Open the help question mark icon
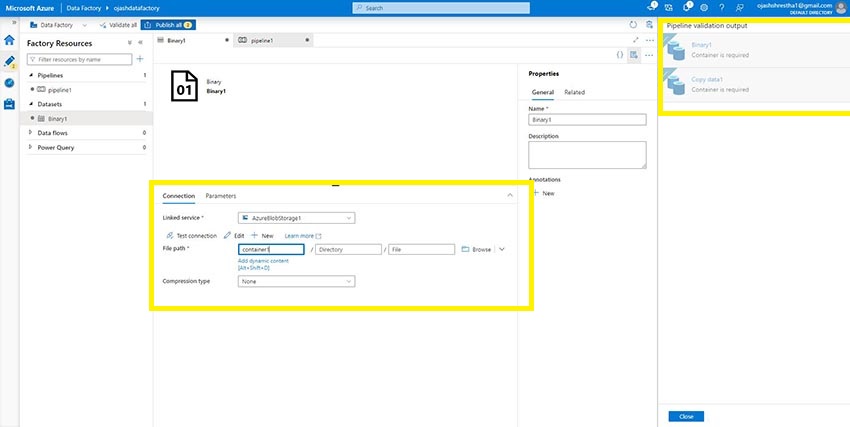This screenshot has width=850, height=427. [x=722, y=8]
